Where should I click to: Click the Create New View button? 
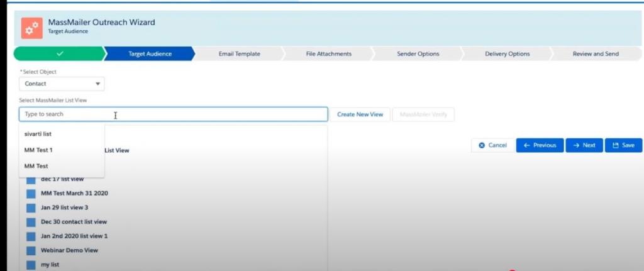360,114
